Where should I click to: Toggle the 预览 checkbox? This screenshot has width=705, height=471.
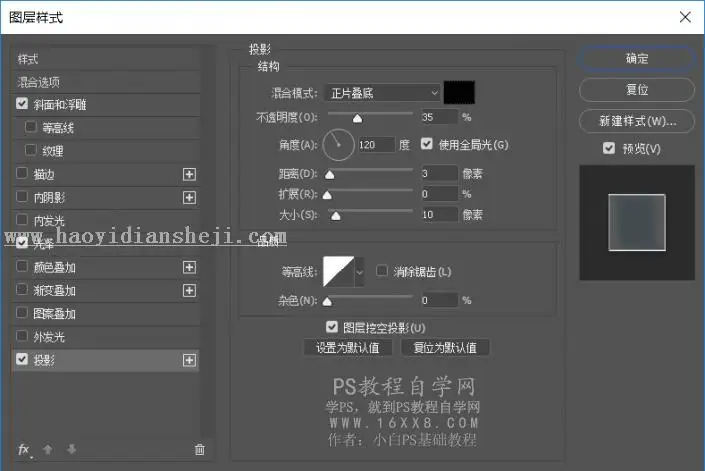609,148
